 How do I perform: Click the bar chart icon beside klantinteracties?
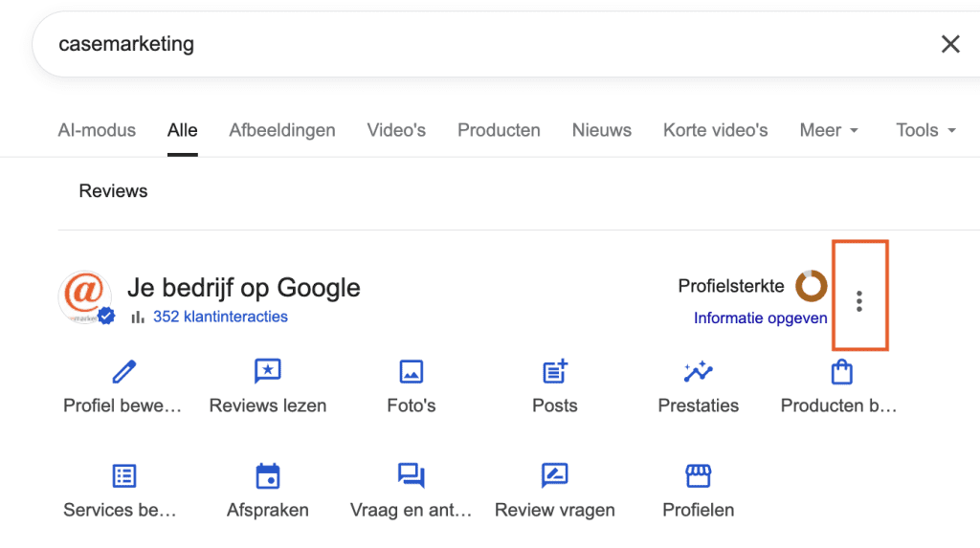click(x=138, y=318)
